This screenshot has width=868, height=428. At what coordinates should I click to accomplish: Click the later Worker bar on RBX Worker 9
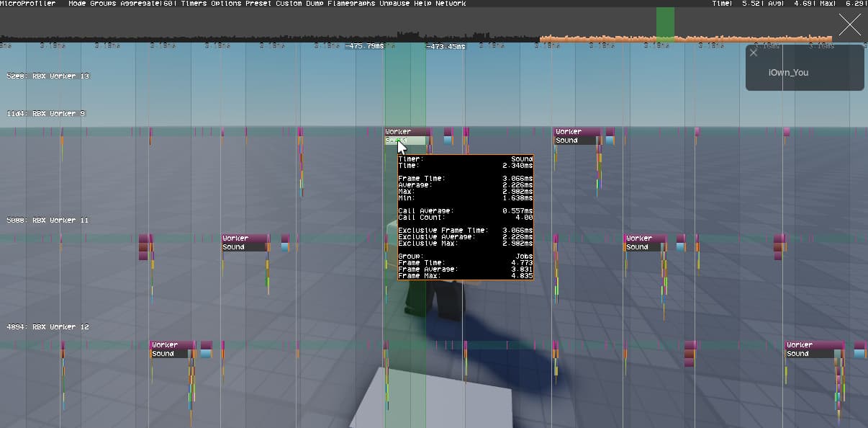[x=577, y=132]
